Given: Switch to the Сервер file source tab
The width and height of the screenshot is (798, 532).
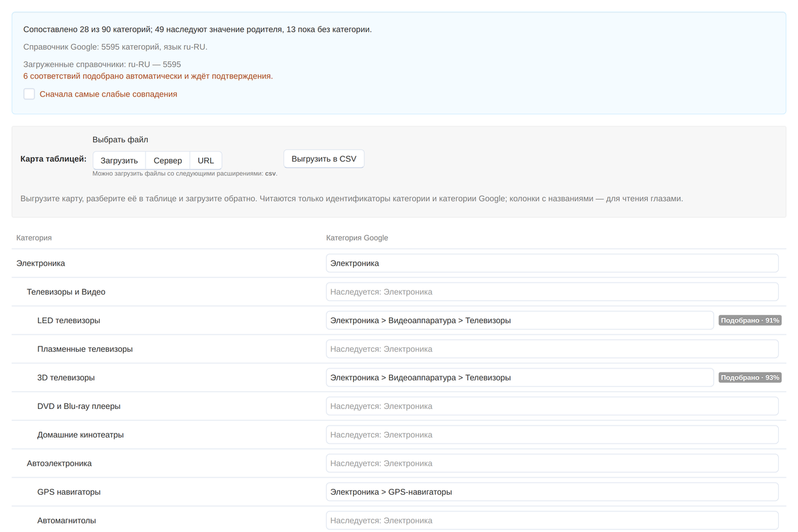Looking at the screenshot, I should [168, 160].
